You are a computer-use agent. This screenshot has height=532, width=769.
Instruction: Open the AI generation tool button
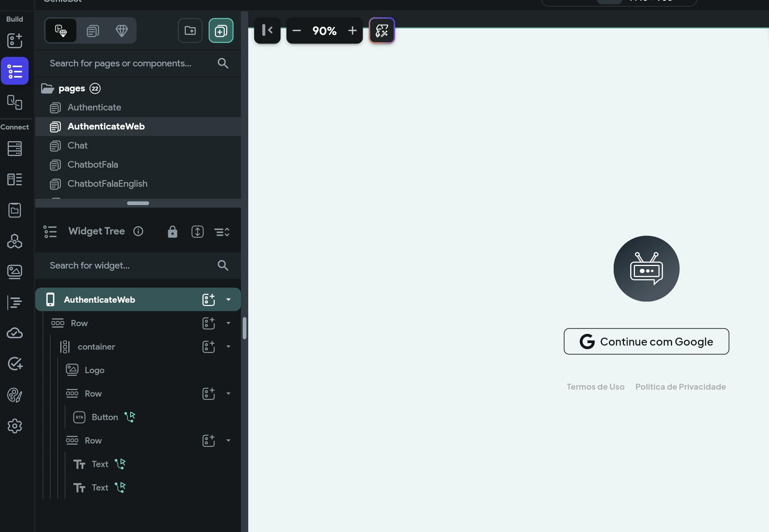click(x=382, y=30)
